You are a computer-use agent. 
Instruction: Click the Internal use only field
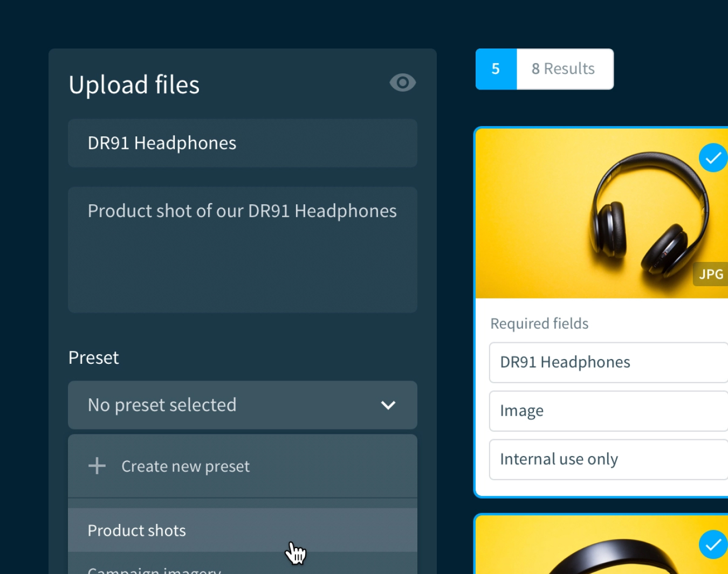609,459
